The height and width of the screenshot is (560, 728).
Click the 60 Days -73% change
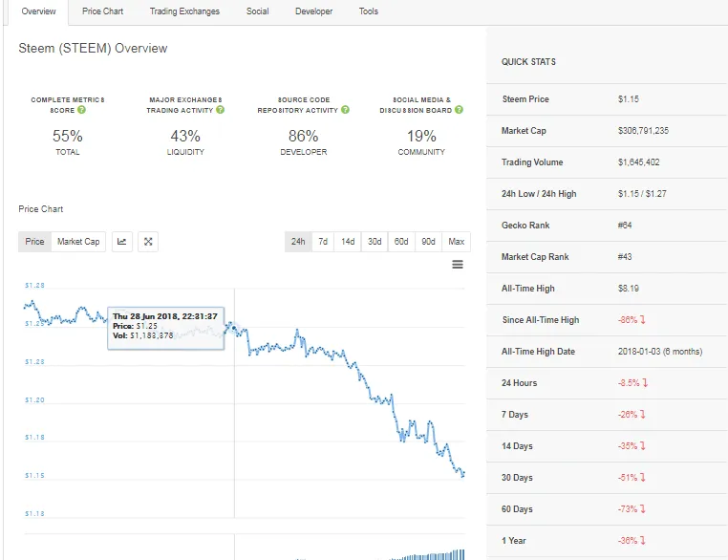tap(632, 509)
